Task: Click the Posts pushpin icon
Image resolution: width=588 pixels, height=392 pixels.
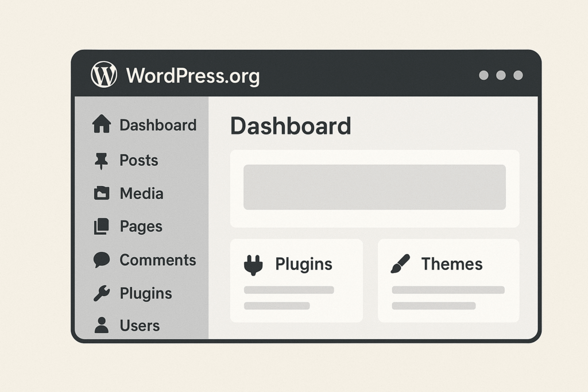Action: click(101, 161)
